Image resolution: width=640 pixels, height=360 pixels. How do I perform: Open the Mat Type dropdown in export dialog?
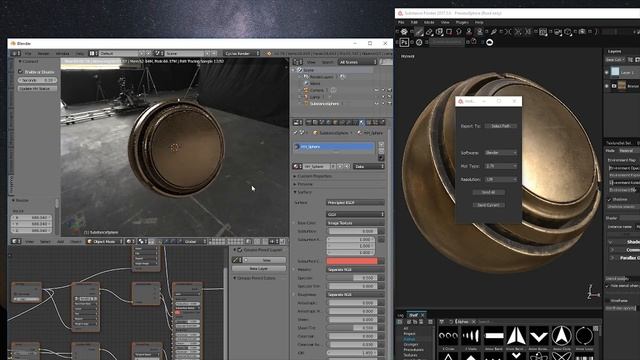click(x=501, y=166)
